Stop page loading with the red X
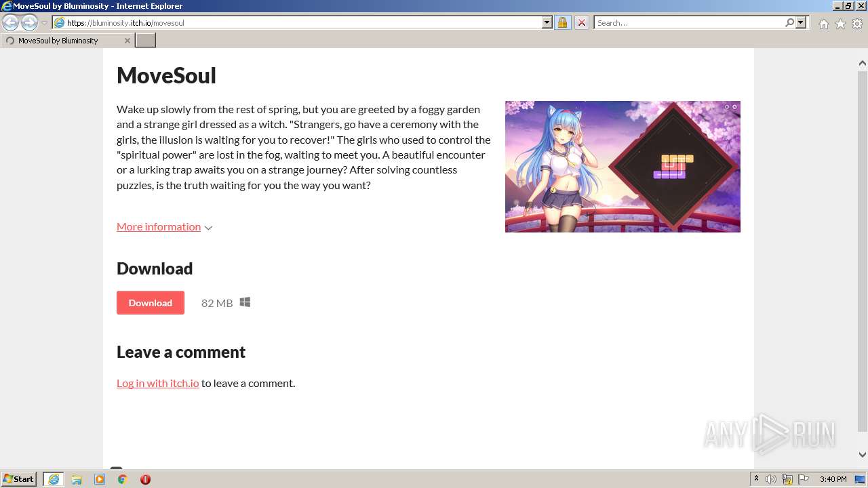Viewport: 868px width, 488px height. click(x=581, y=22)
